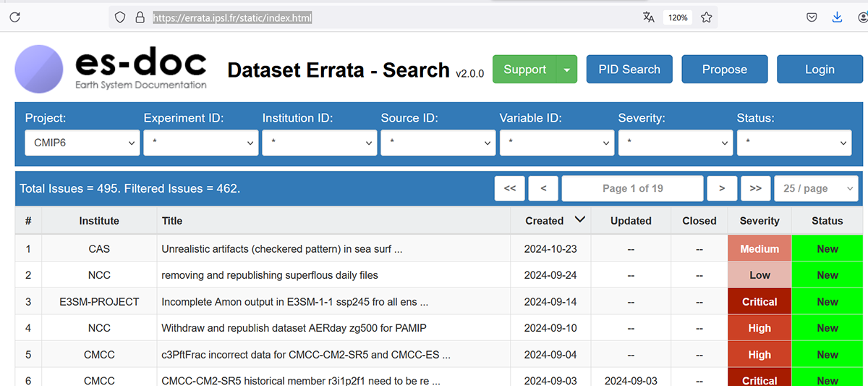The image size is (868, 386).
Task: Click the translate page icon in address bar
Action: (x=649, y=17)
